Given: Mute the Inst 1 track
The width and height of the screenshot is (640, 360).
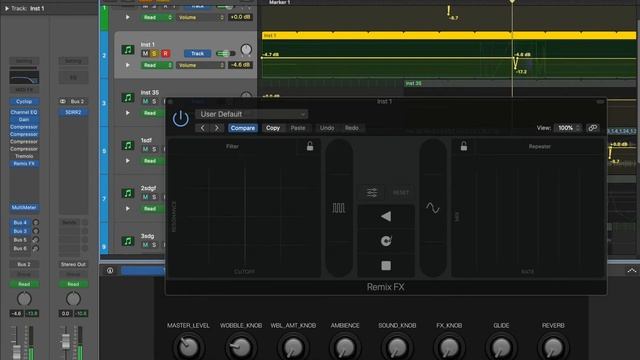Looking at the screenshot, I should (145, 53).
